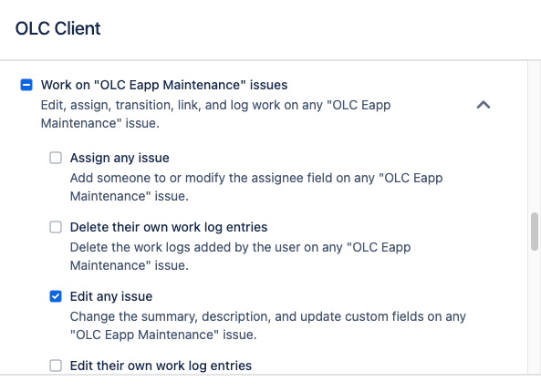Screen dimensions: 541x392
Task: Click the Work on "OLC Eapp Maintenance" issues title
Action: (164, 85)
